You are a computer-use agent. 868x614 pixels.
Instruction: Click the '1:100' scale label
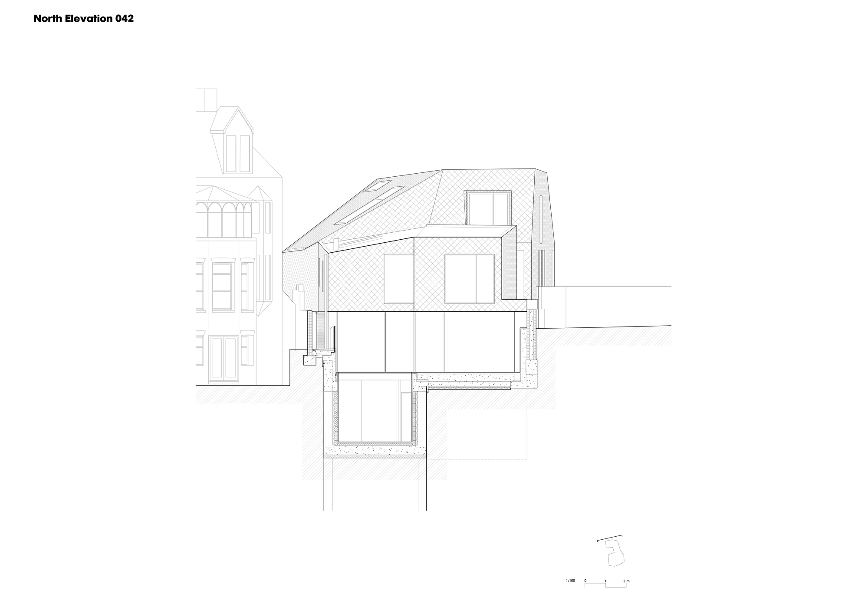click(x=570, y=580)
